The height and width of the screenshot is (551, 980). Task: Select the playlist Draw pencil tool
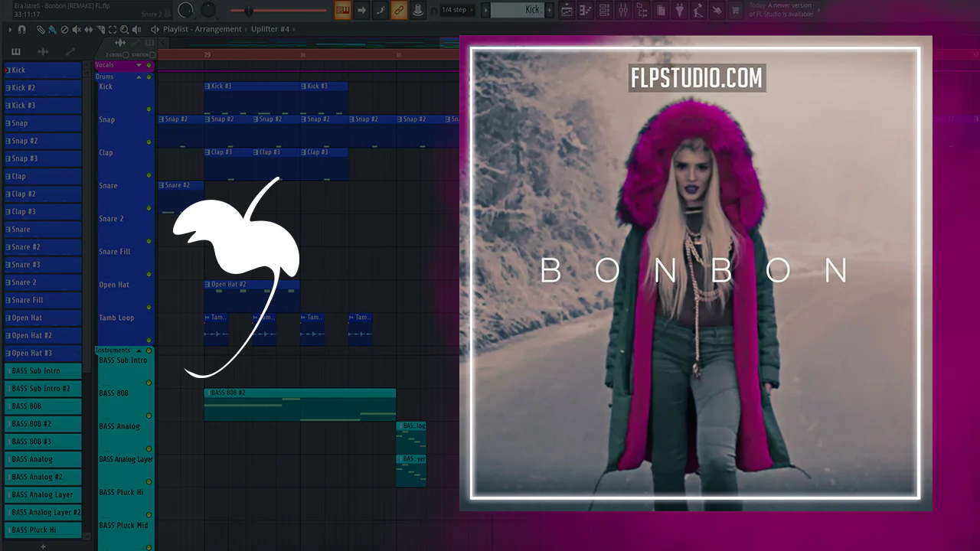pyautogui.click(x=41, y=29)
